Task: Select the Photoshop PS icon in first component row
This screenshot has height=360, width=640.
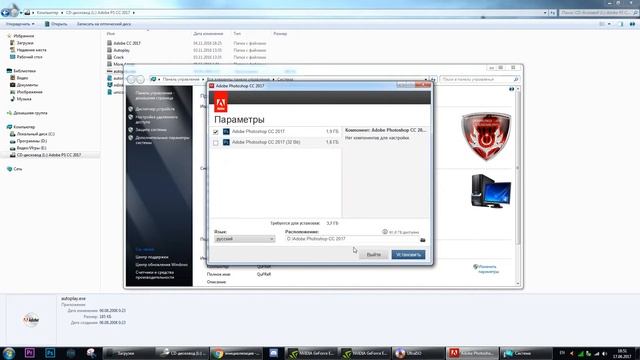Action: coord(226,132)
